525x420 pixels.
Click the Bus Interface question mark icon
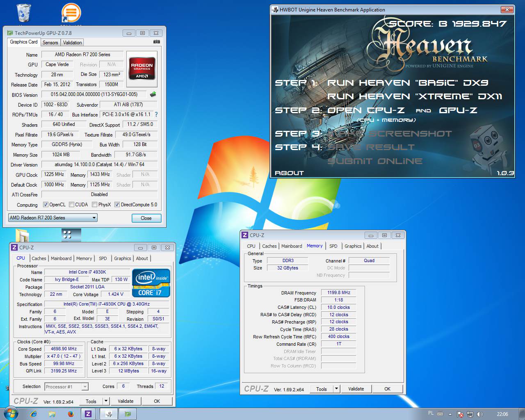(156, 114)
